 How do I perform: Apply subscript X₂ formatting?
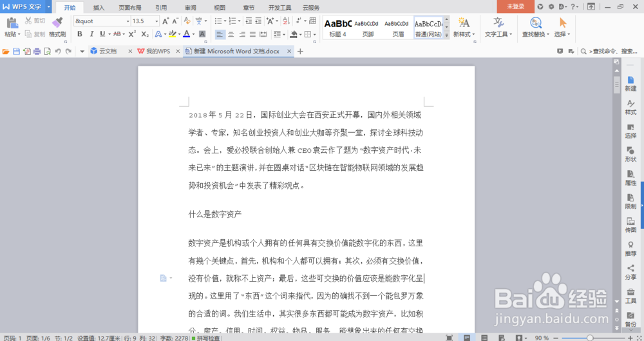[144, 34]
